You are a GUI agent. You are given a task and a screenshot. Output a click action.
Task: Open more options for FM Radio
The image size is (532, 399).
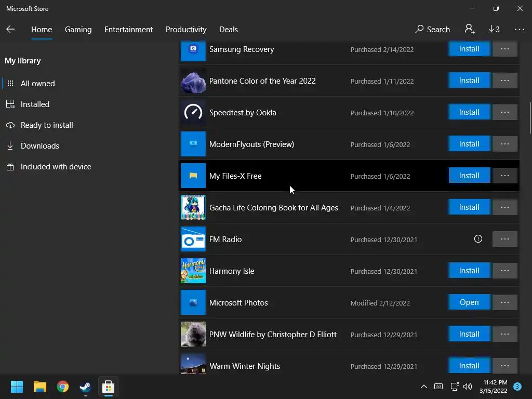coord(505,239)
